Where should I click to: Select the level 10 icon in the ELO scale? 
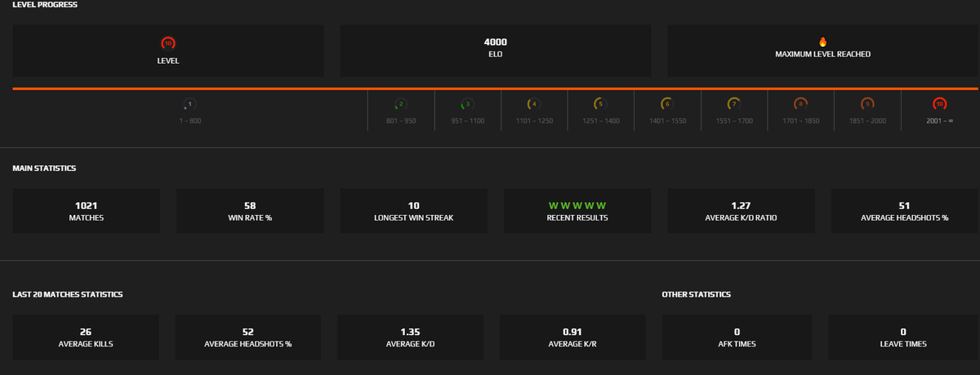click(939, 105)
